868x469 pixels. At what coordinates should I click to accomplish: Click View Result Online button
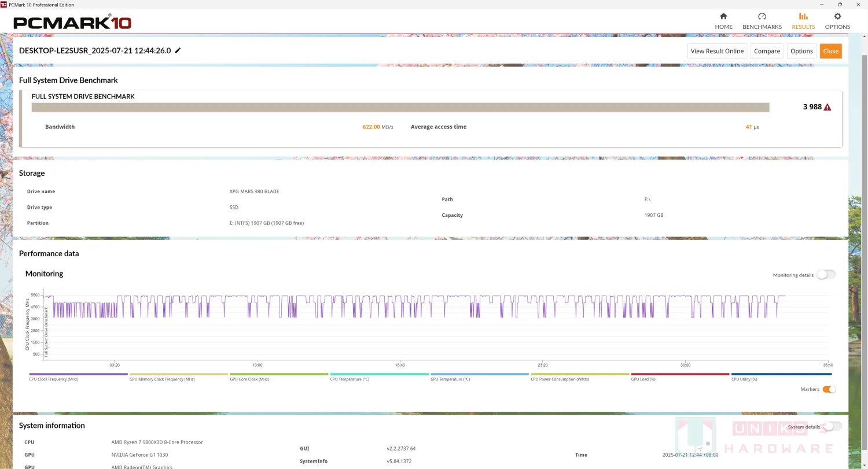pos(717,51)
